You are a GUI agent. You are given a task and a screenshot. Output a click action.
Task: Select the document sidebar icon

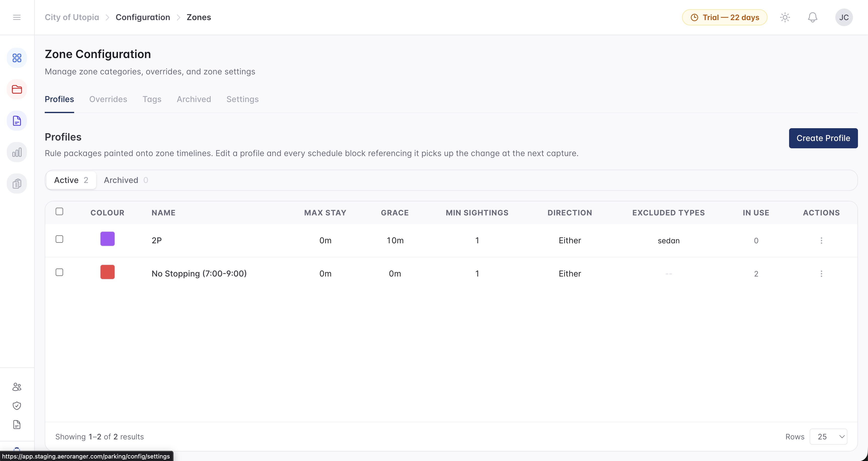(17, 121)
